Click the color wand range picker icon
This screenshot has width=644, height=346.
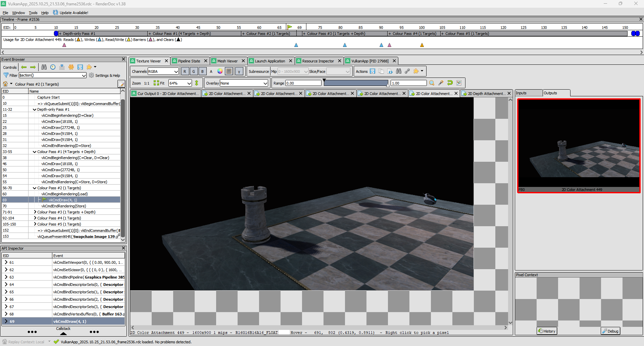[441, 83]
